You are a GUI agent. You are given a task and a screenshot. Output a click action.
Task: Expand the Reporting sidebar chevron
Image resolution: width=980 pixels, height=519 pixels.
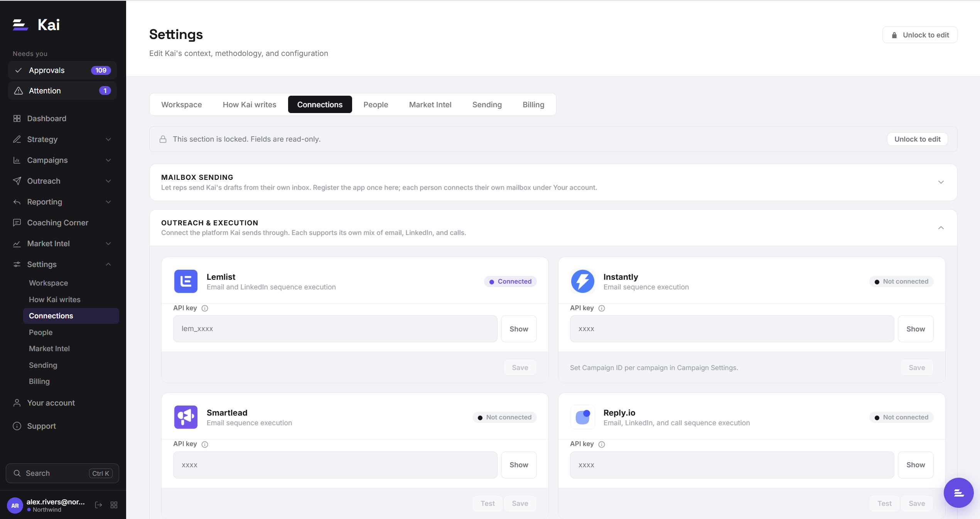point(108,202)
